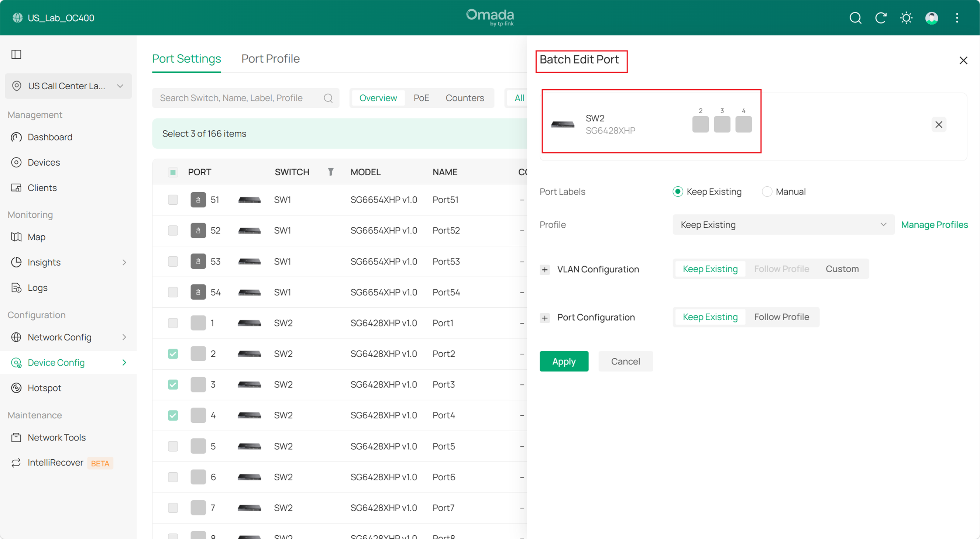Tick the checkbox for SW2 port 1
Viewport: 980px width, 539px height.
click(173, 323)
